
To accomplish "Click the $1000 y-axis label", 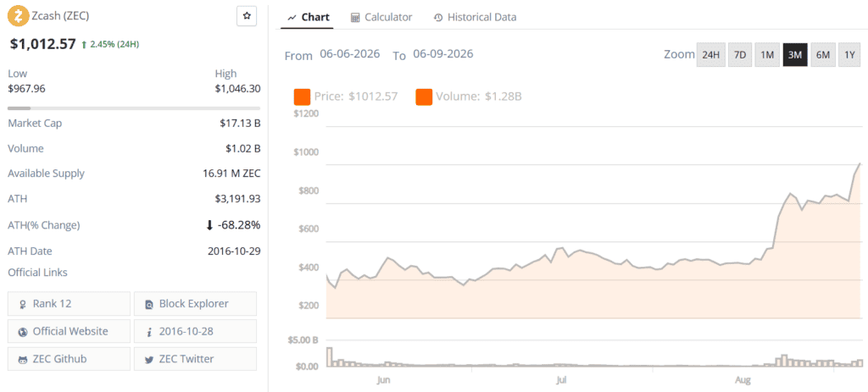I will pos(306,152).
